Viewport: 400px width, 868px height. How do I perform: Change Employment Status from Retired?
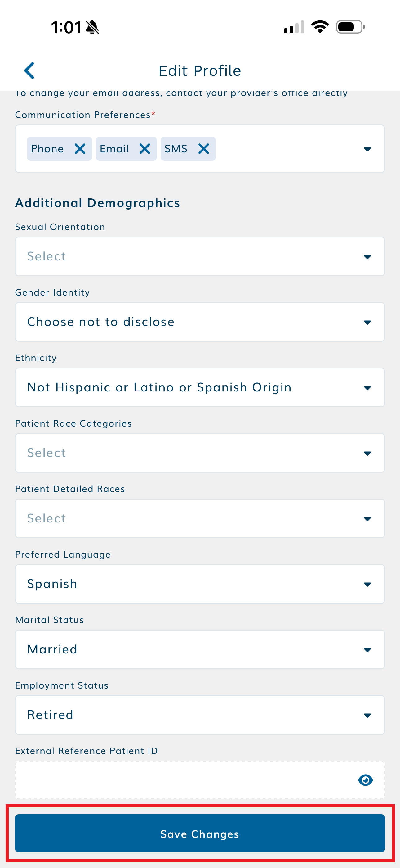click(200, 715)
